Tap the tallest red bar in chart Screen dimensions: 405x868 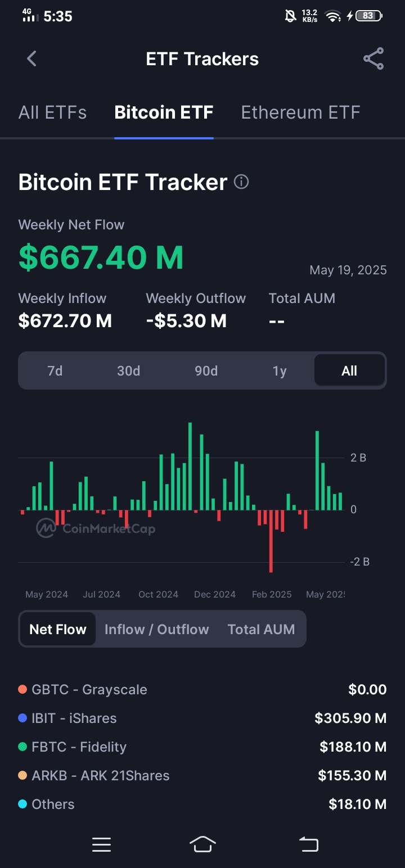(x=271, y=541)
